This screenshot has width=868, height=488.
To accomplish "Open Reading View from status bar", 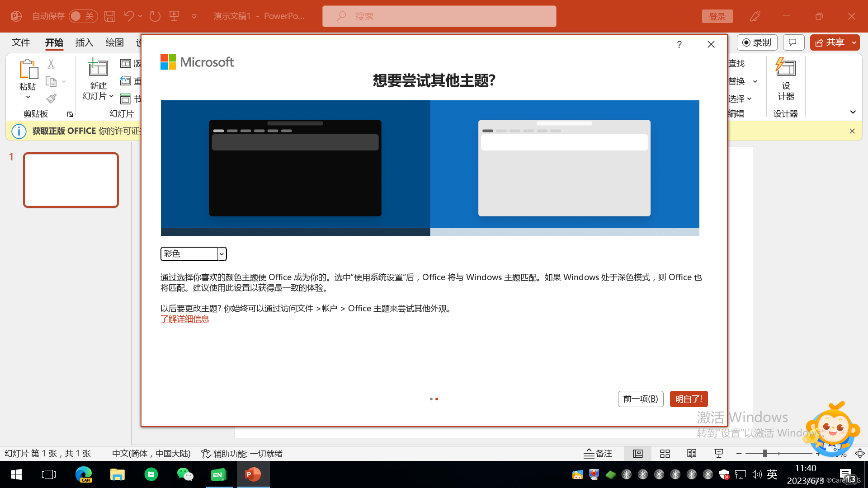I will pyautogui.click(x=692, y=454).
